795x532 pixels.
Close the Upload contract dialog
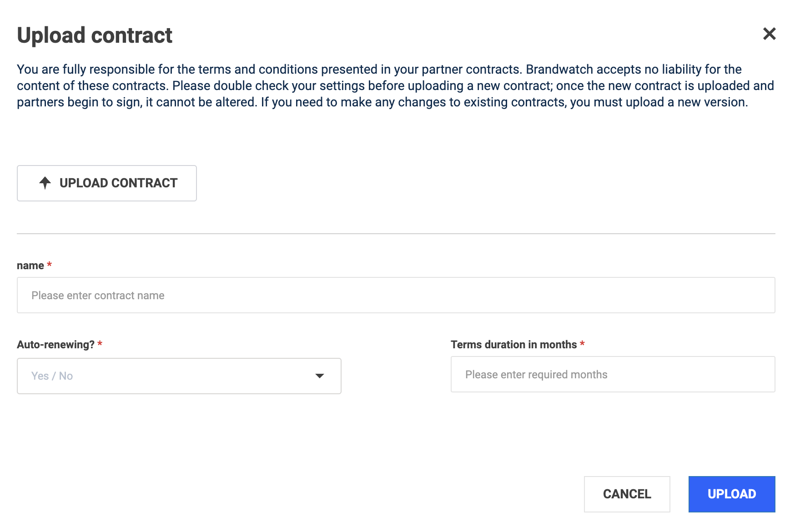(x=769, y=34)
